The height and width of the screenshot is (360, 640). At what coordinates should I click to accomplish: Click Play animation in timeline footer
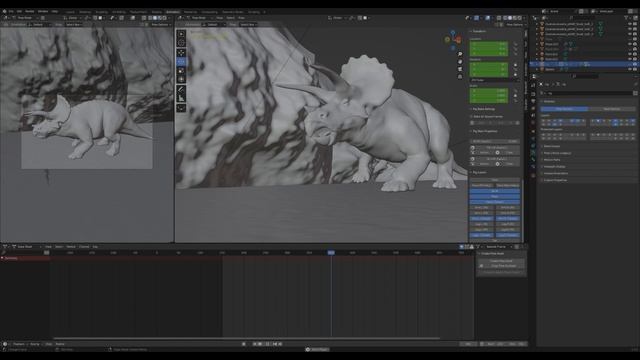click(x=267, y=344)
